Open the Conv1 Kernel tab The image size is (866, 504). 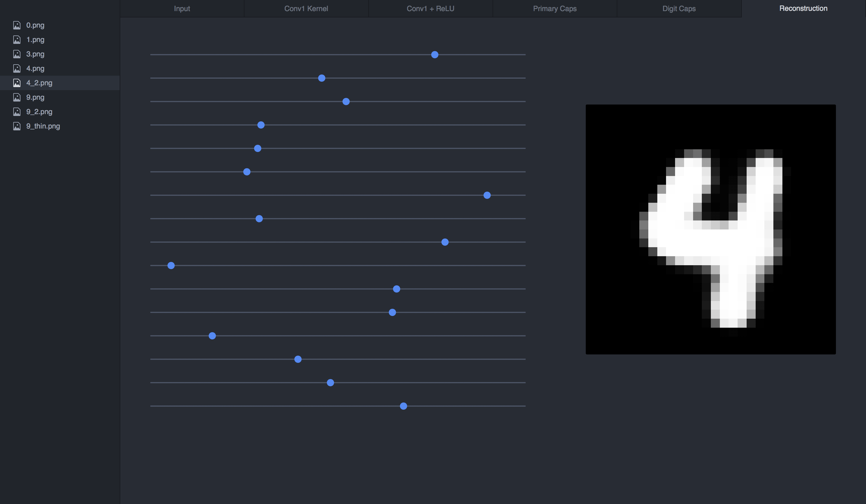click(x=306, y=9)
